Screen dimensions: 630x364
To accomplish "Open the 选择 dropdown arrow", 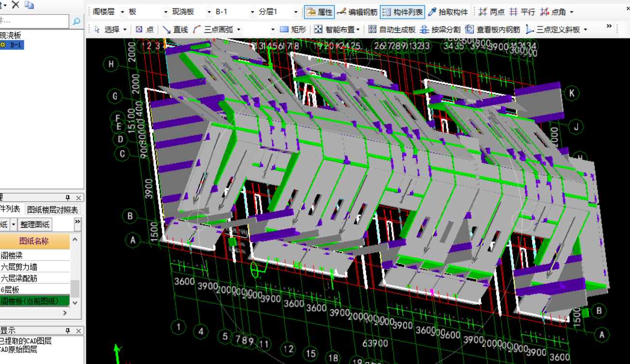I will 125,30.
